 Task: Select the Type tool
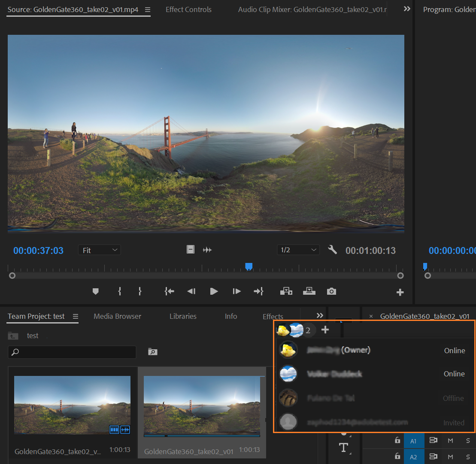coord(343,448)
